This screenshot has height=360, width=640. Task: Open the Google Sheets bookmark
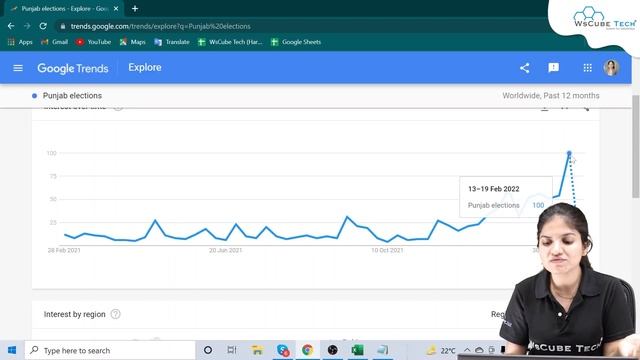pyautogui.click(x=296, y=42)
